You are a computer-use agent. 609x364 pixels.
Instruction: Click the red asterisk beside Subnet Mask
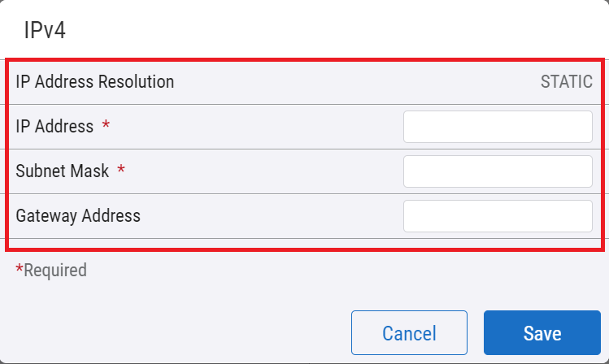coord(121,171)
